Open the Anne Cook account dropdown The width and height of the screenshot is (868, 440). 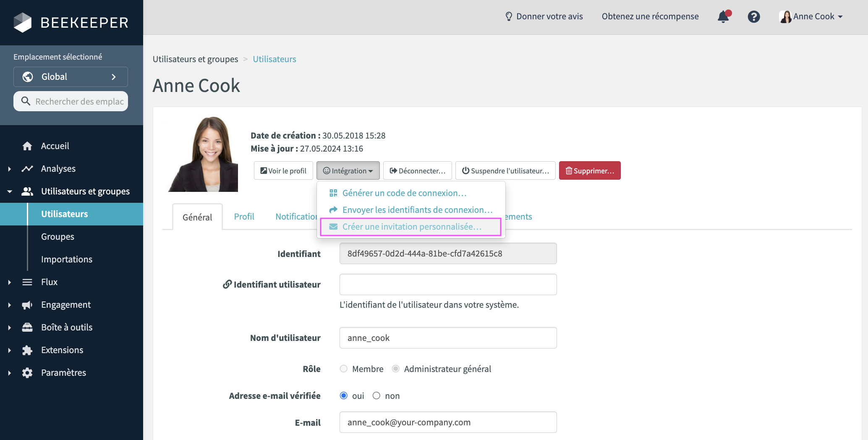811,17
